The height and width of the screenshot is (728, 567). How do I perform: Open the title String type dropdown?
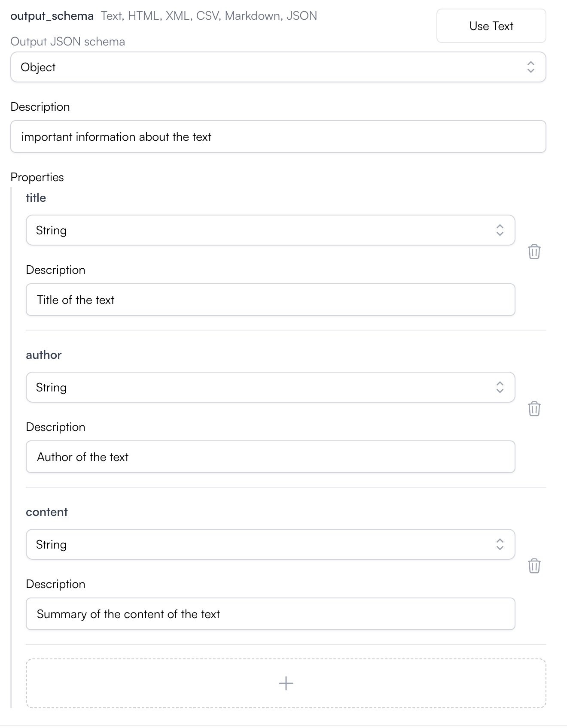click(271, 230)
